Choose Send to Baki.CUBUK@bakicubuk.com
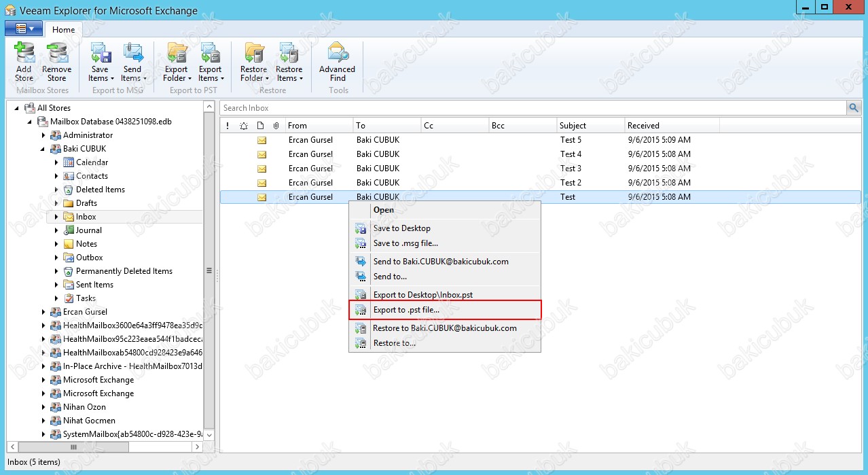Screen dimensions: 868x475 coord(445,262)
